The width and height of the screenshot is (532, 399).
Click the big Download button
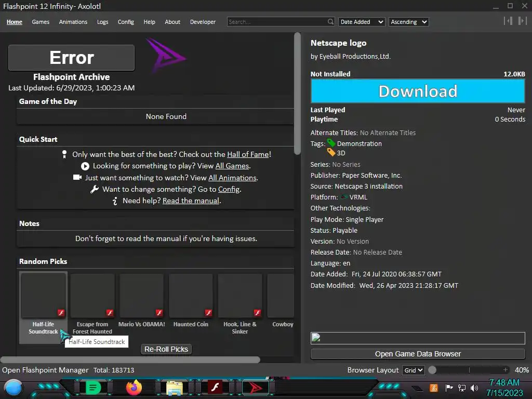(x=418, y=91)
